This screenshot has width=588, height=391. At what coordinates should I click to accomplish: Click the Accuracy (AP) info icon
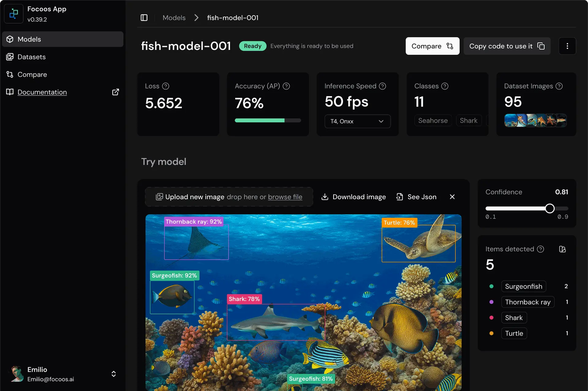tap(286, 86)
